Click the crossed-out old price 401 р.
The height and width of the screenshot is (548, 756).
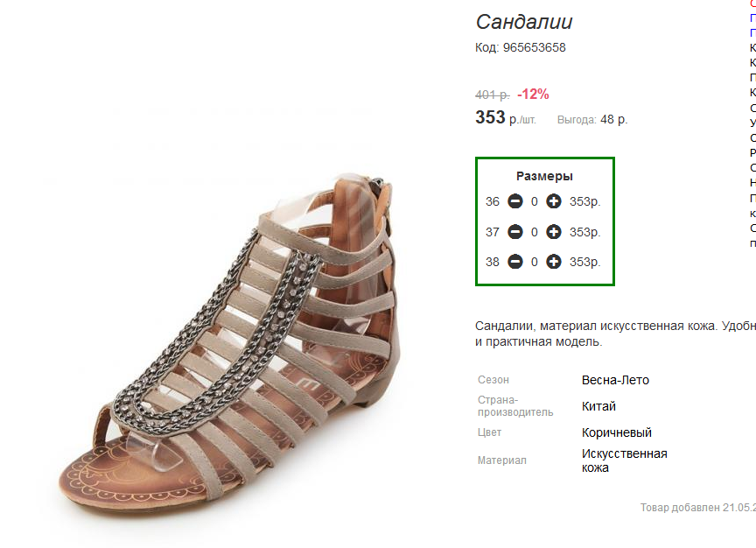click(x=493, y=95)
